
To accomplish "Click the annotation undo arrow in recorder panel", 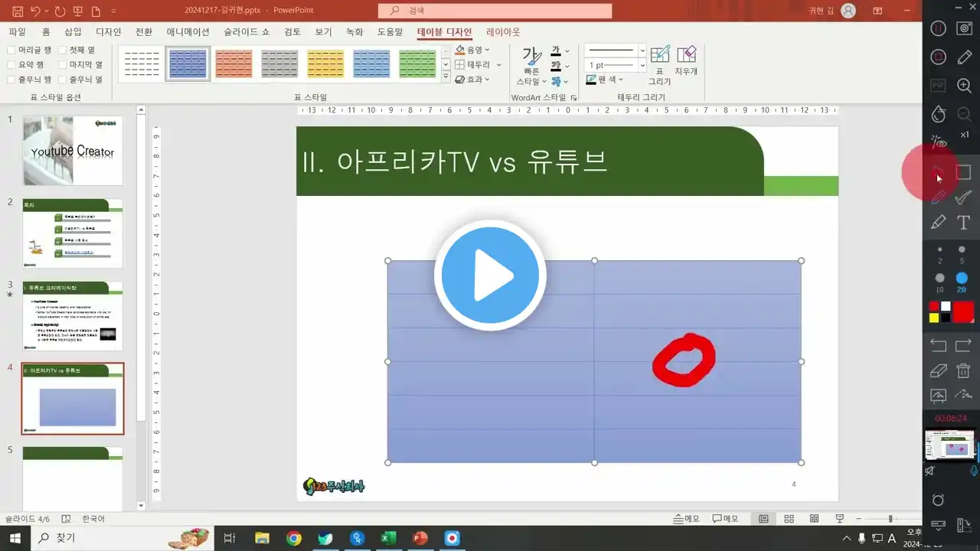I will coord(938,345).
